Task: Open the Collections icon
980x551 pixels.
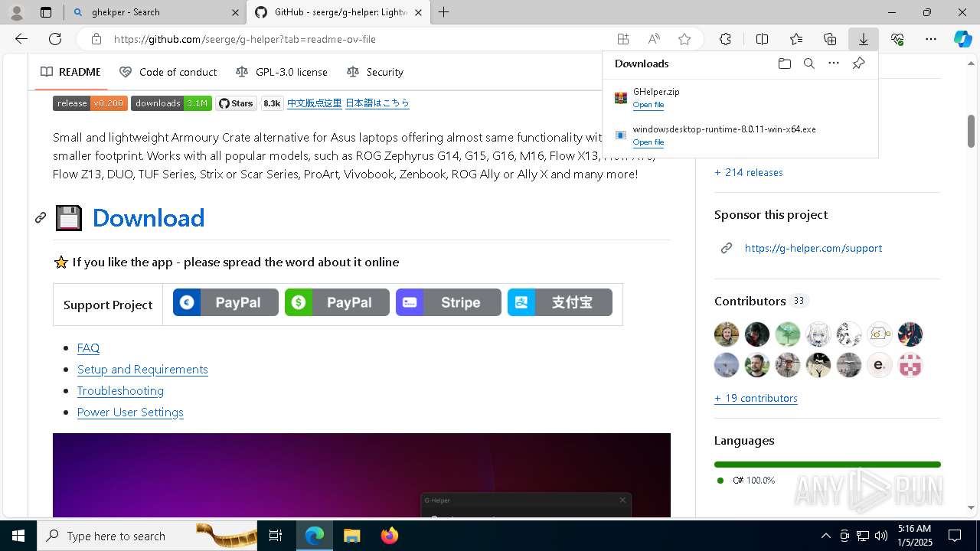Action: tap(830, 39)
